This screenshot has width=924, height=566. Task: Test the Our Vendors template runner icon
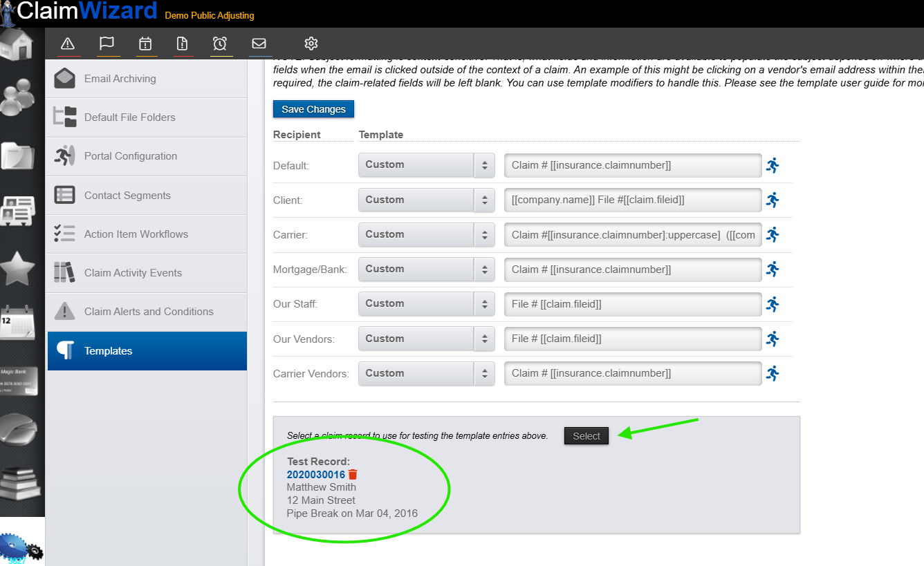pos(773,339)
